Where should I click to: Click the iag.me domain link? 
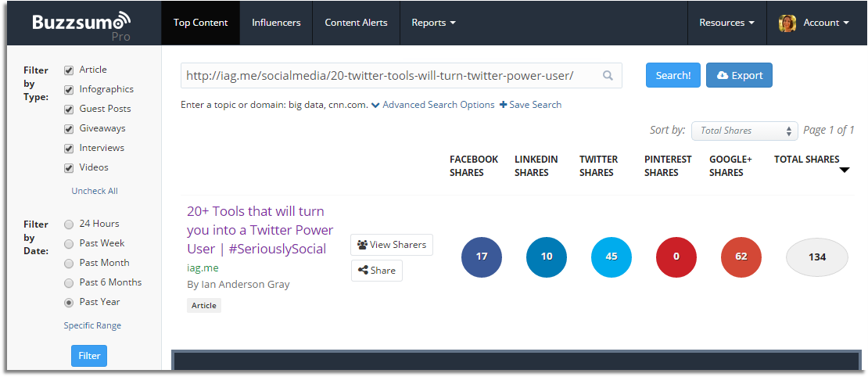[203, 268]
